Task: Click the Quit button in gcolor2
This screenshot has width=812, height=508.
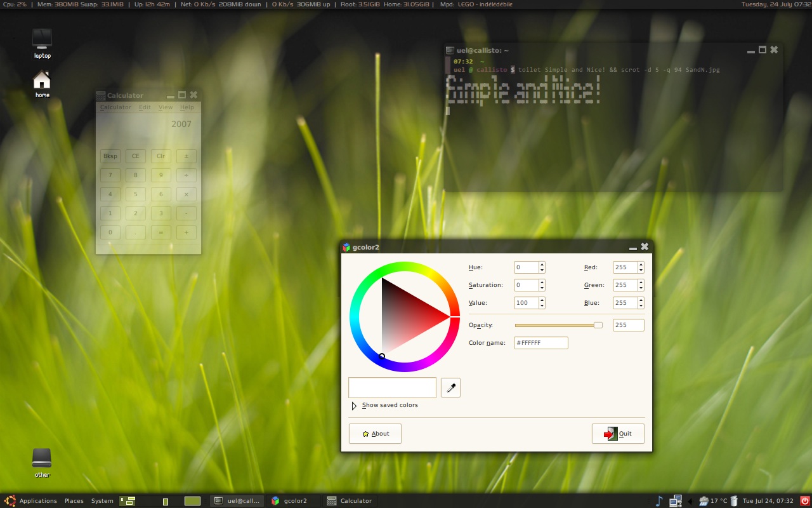Action: point(618,434)
